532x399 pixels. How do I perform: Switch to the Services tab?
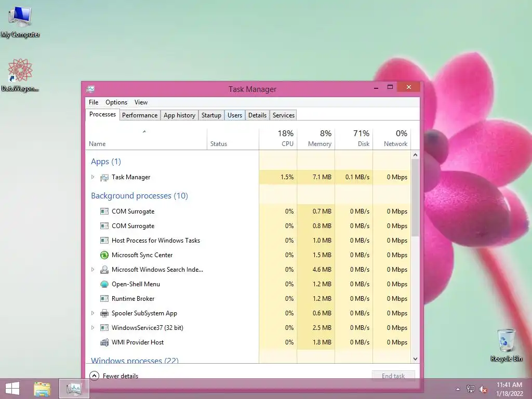[x=284, y=115]
